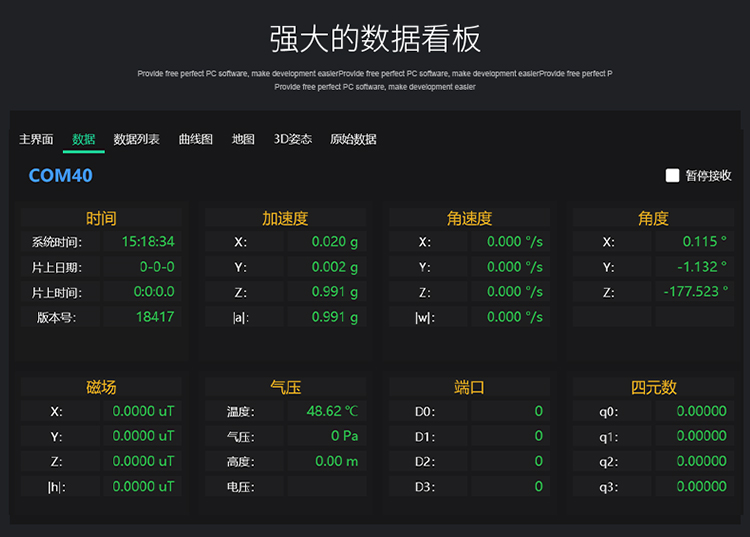The width and height of the screenshot is (750, 537).
Task: Click the empty 电压 value field
Action: click(327, 487)
